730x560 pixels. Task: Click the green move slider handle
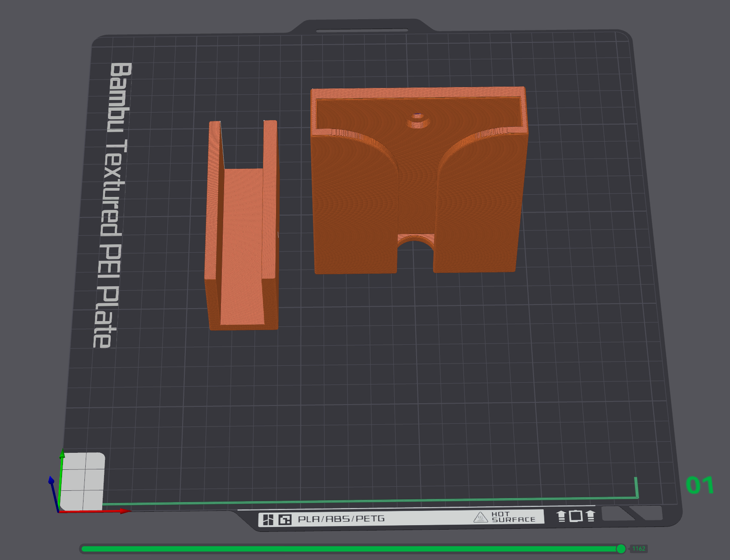(621, 549)
